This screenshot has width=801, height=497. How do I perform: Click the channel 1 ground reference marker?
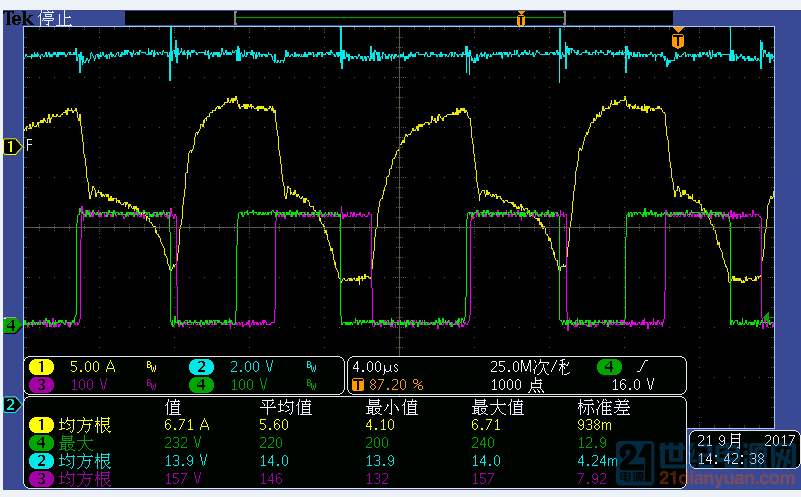point(11,147)
